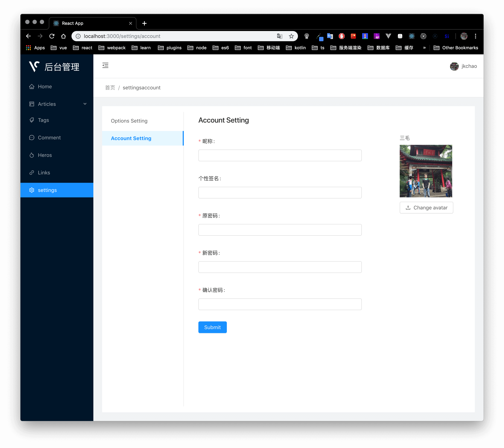This screenshot has width=504, height=448.
Task: Click the 原密码 password field
Action: (x=280, y=230)
